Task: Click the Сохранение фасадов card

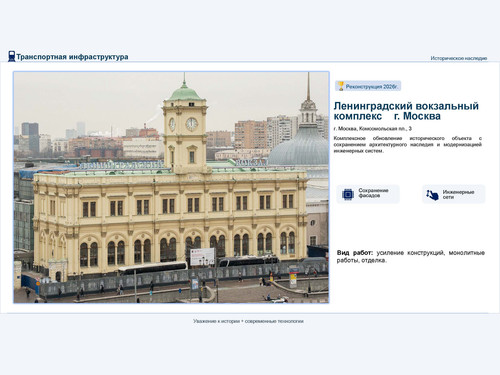Action: tap(368, 194)
